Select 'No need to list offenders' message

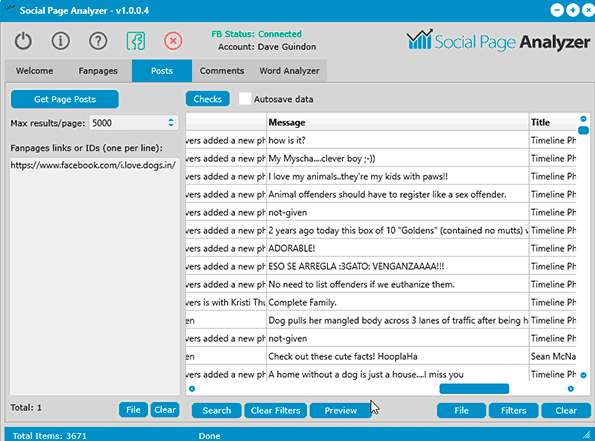pos(398,285)
